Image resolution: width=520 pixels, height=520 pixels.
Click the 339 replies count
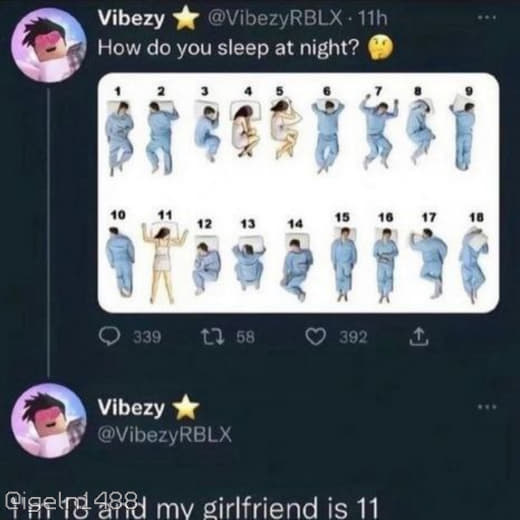(x=147, y=337)
